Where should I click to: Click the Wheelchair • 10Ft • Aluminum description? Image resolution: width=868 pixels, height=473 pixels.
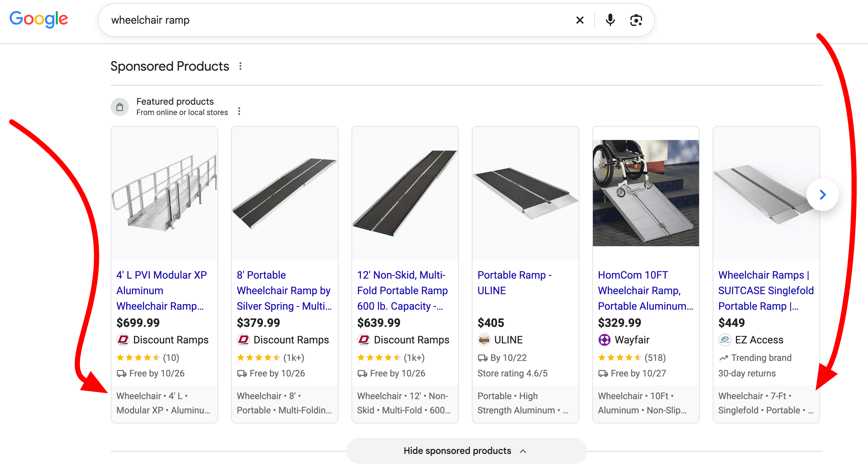click(x=642, y=403)
